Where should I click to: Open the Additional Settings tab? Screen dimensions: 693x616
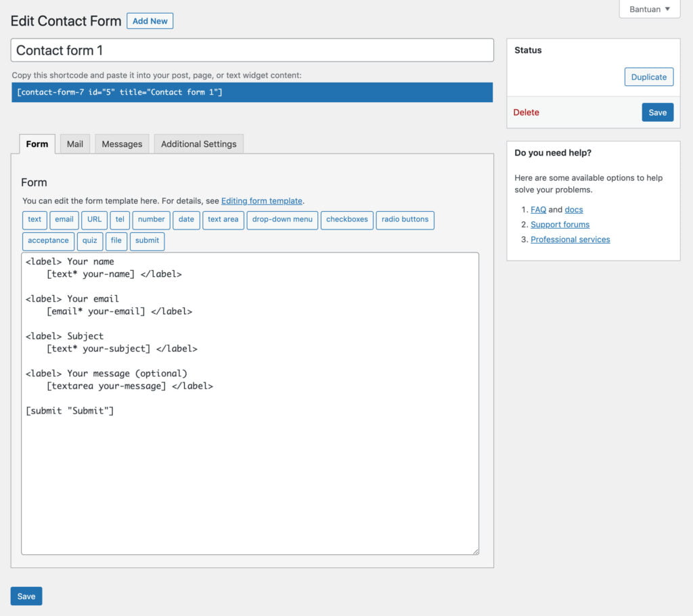point(198,144)
